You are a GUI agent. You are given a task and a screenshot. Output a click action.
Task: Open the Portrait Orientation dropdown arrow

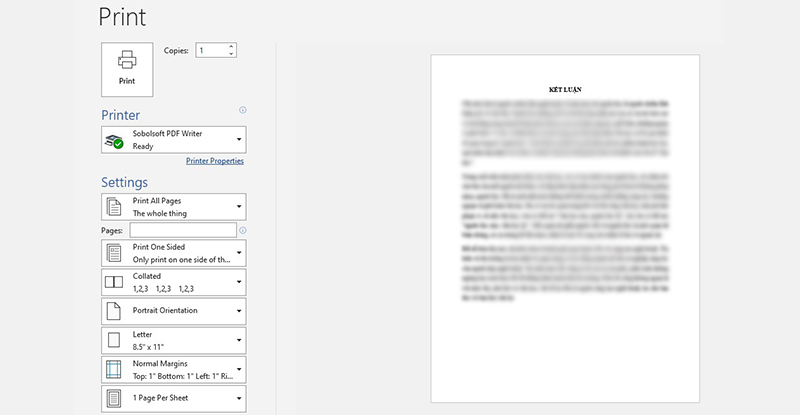click(x=239, y=311)
